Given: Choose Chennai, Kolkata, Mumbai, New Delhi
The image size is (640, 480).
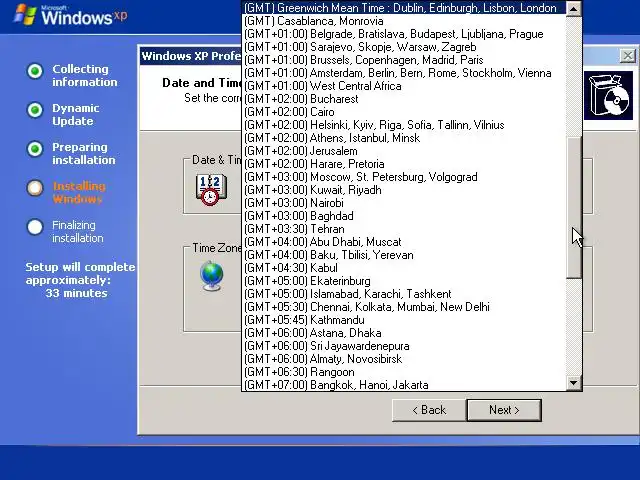Looking at the screenshot, I should pyautogui.click(x=404, y=307).
